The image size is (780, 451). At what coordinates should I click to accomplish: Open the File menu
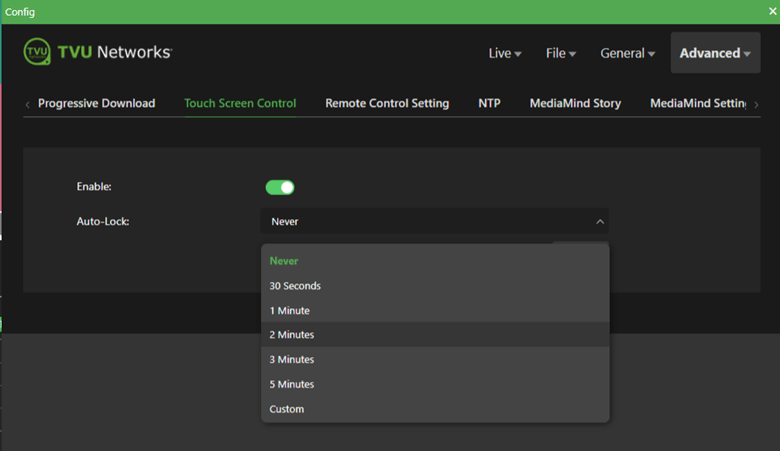pyautogui.click(x=561, y=53)
